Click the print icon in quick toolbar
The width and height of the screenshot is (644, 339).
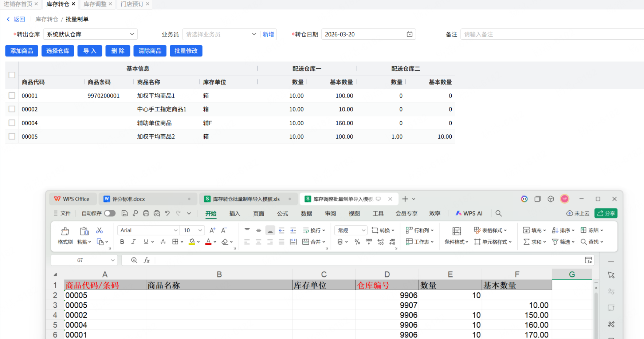[146, 213]
